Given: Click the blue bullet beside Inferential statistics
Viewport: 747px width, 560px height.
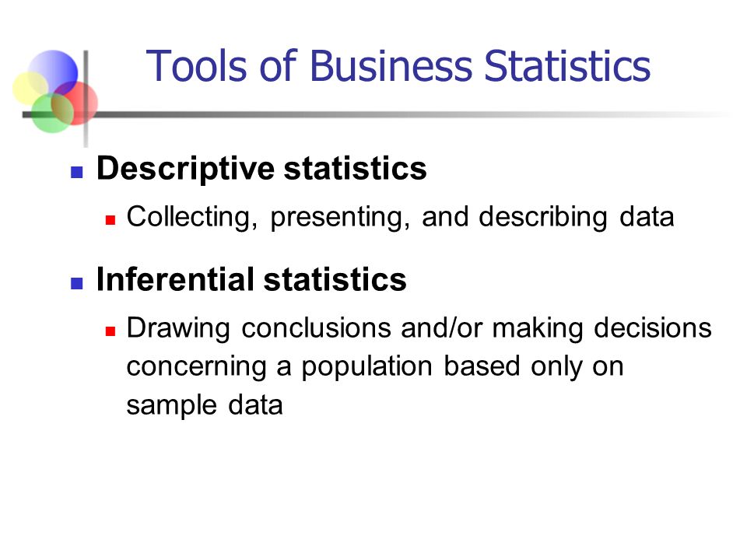Looking at the screenshot, I should [77, 283].
